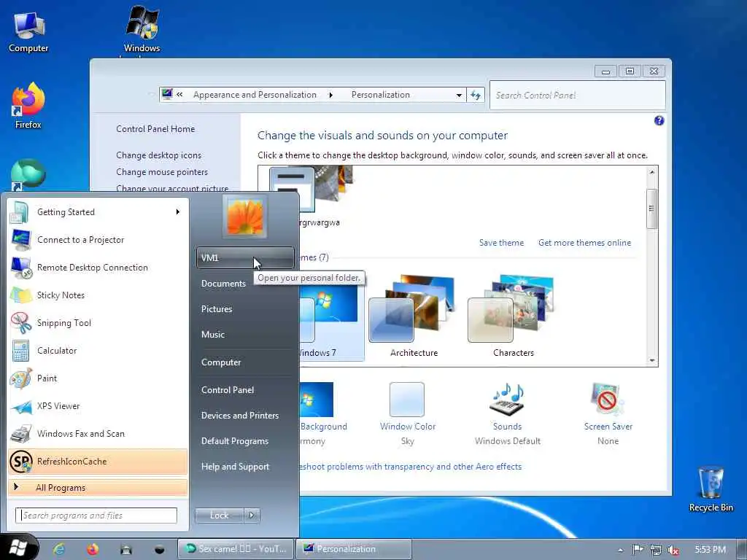
Task: Click the Search Control Panel box
Action: click(578, 96)
